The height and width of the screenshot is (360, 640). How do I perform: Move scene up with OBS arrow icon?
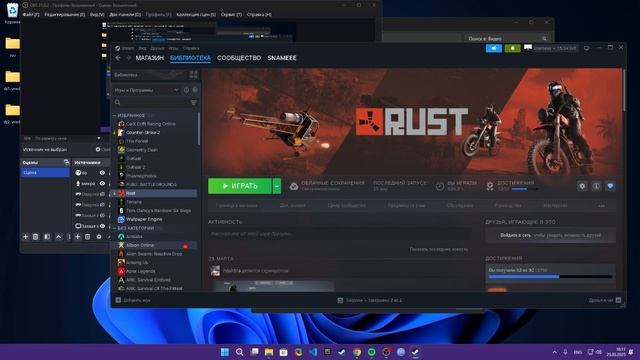click(58, 237)
